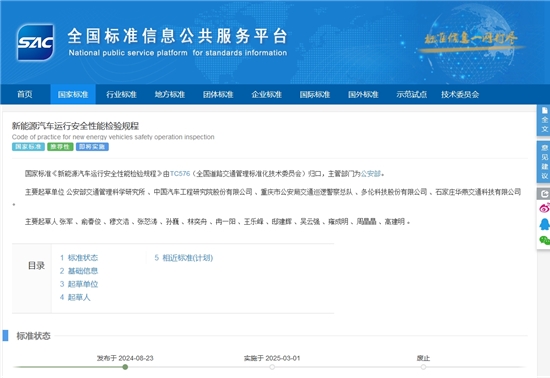Viewport: 550px width, 378px height.
Task: Click the 发布于 2024-08-23 date label
Action: [125, 358]
